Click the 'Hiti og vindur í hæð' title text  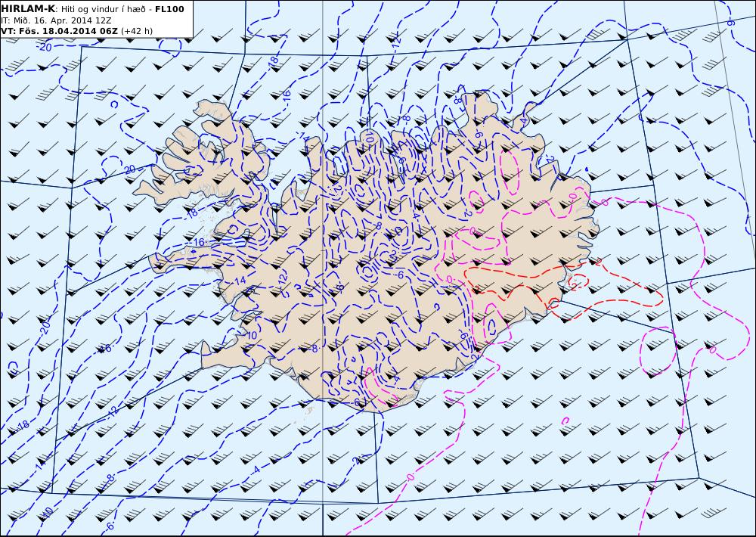(x=104, y=9)
